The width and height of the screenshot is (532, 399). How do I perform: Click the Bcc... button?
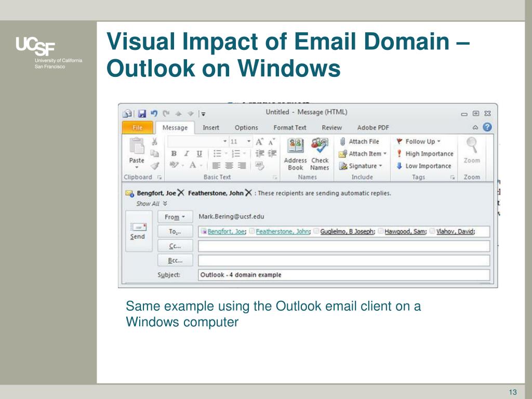point(175,261)
